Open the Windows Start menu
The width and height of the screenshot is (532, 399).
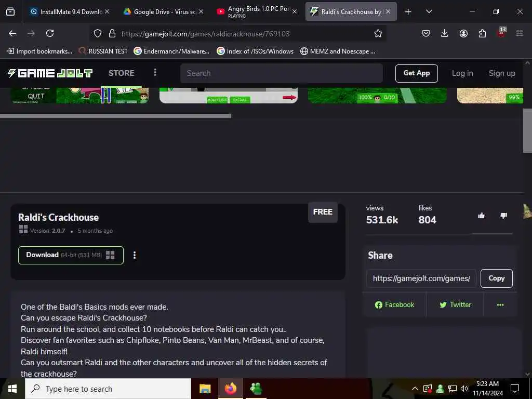(x=12, y=389)
